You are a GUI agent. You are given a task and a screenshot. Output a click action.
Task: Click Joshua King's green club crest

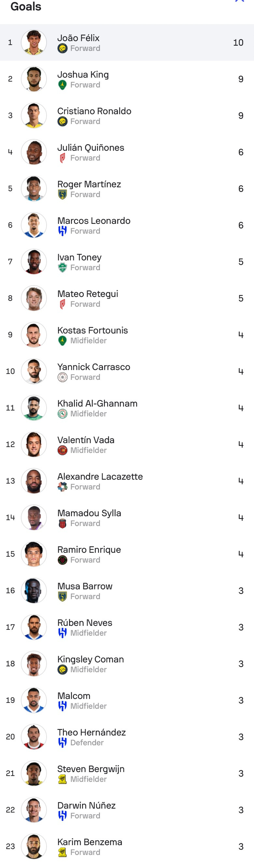coord(62,85)
